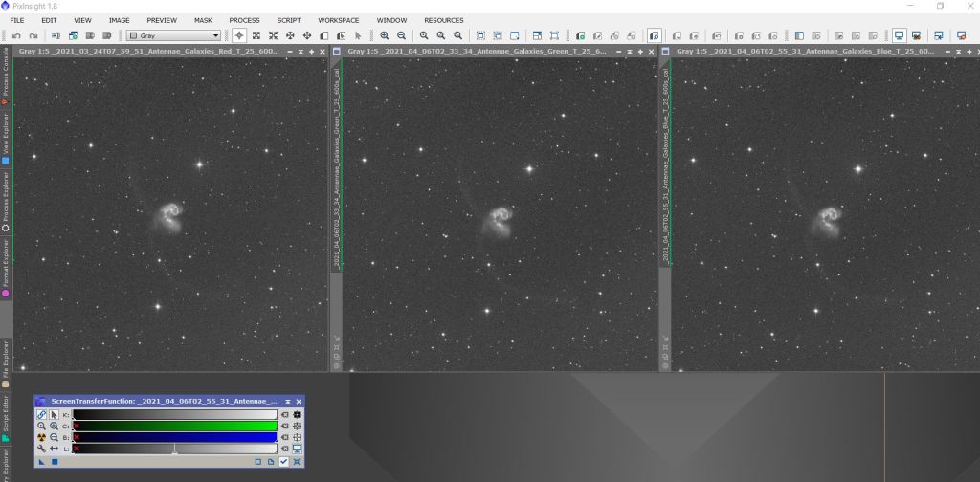Open the SCRIPT menu
980x482 pixels.
coord(288,20)
